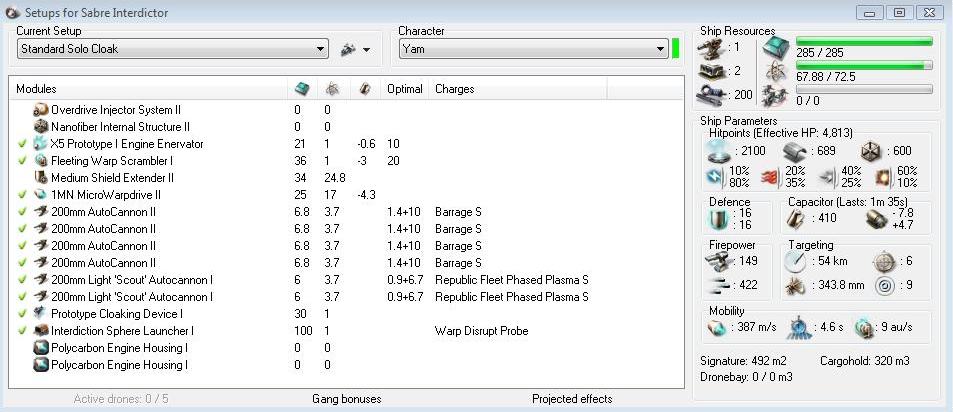Open the Current Setup dropdown 'Standard Solo Cloak'

173,49
